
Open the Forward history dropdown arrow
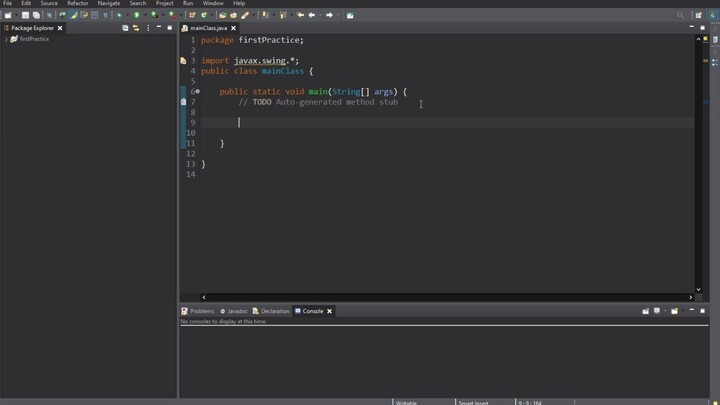pyautogui.click(x=338, y=15)
